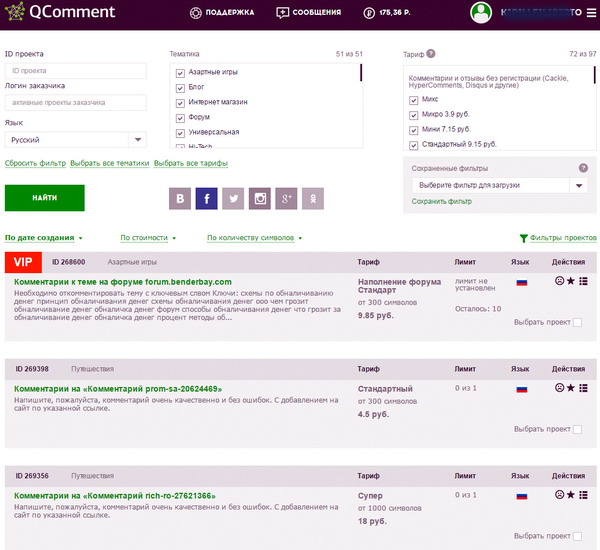Open project Комментарий rich-ro-27621366

point(115,496)
